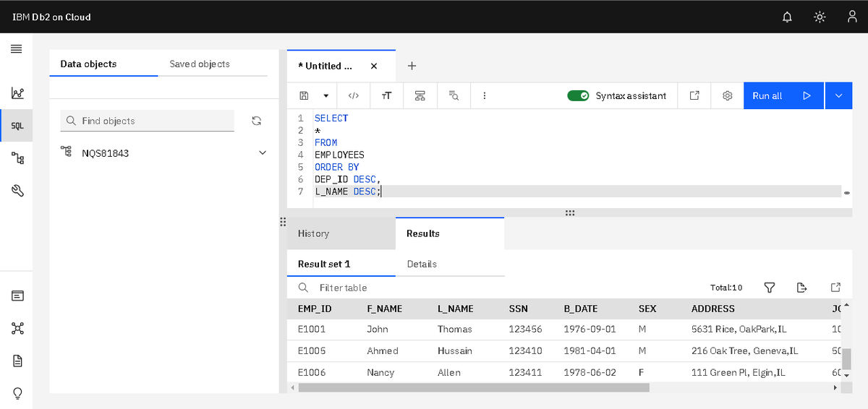The height and width of the screenshot is (409, 868).
Task: Click the EMP_ID column header
Action: [315, 309]
